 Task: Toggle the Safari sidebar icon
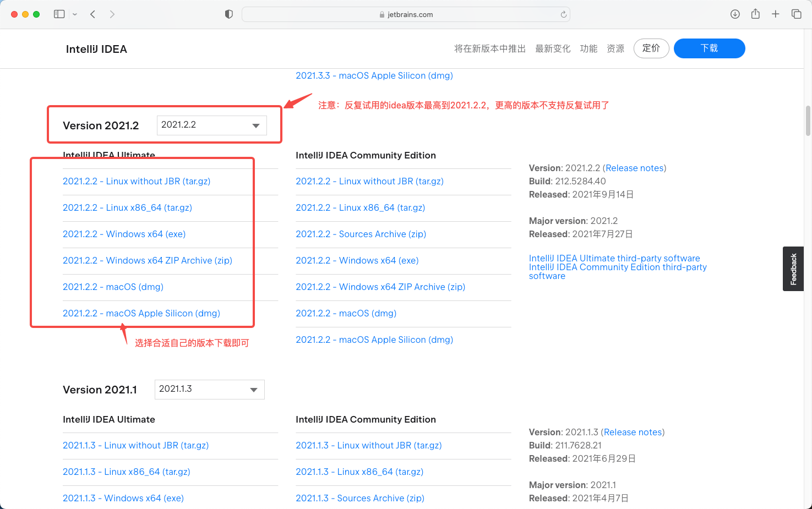[x=59, y=14]
